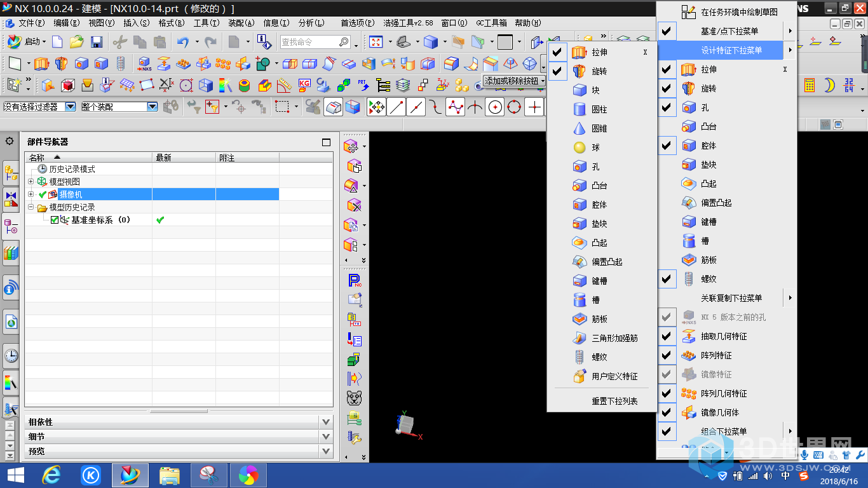Sort by the 名称 column header
The image size is (868, 488).
tap(88, 158)
